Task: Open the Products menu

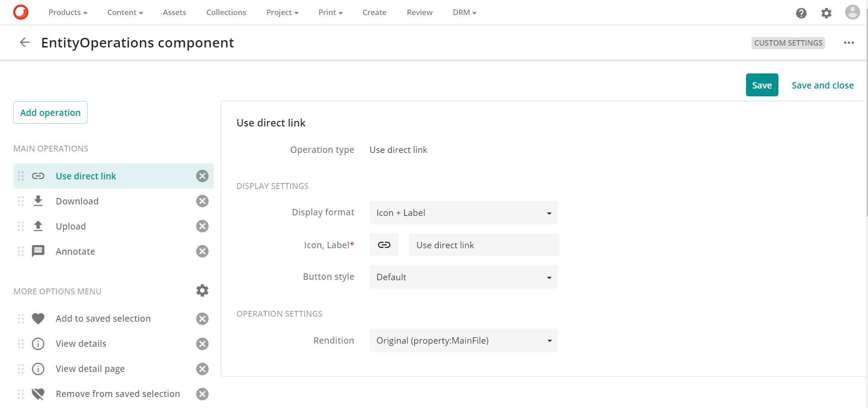Action: (x=68, y=12)
